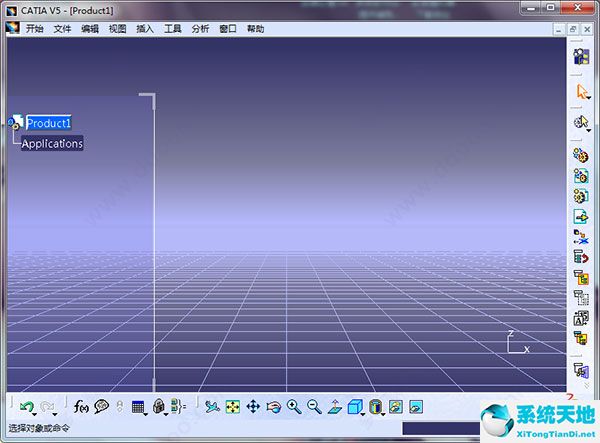Click the Comment speech bubble icon

click(101, 406)
